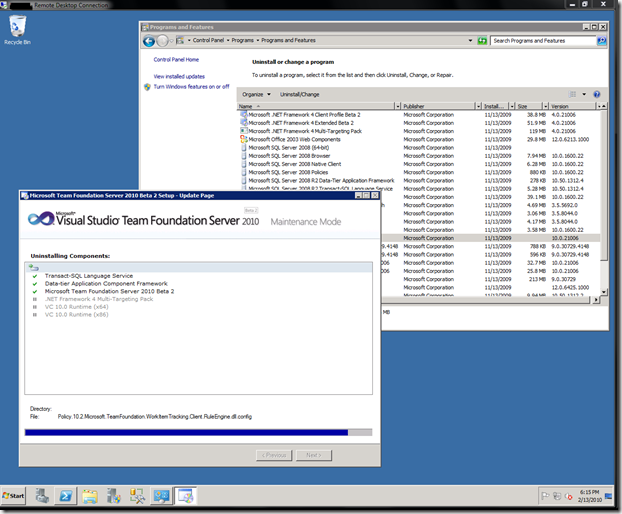Switch to the Control Panel taskbar button

[x=161, y=496]
